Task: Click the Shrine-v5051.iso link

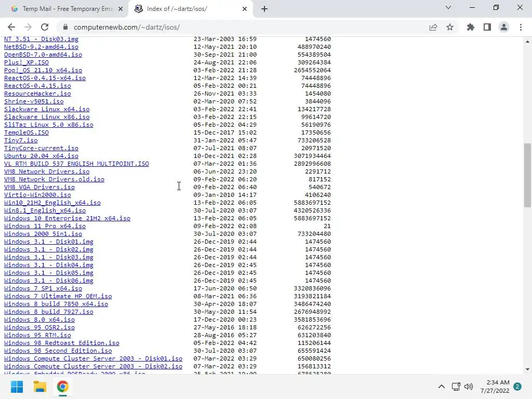Action: (34, 101)
